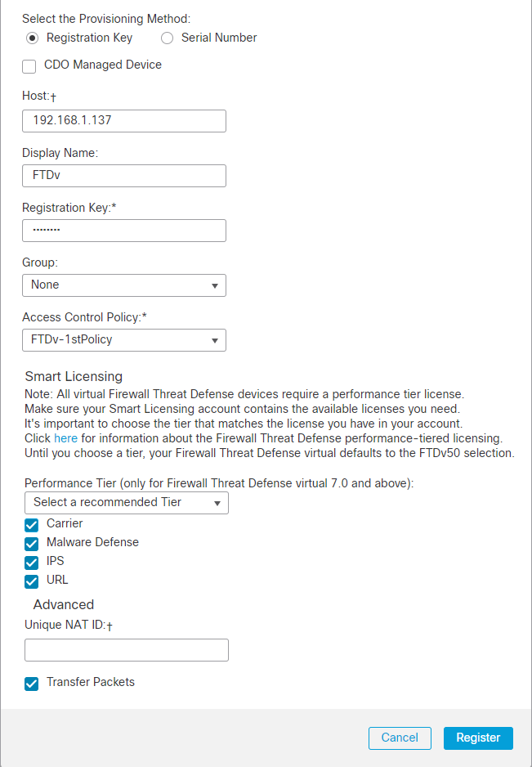Click the Register button
Screen dimensions: 532x767
pos(478,738)
